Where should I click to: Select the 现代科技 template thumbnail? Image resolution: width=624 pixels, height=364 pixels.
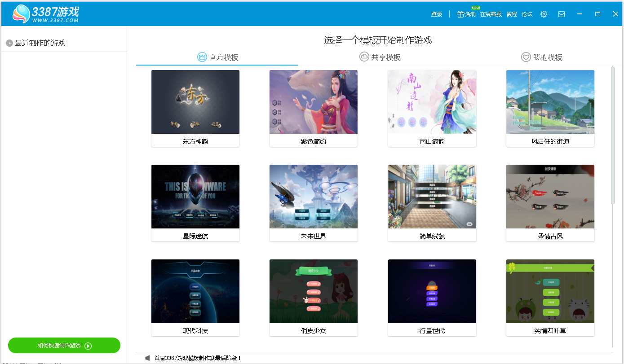(195, 291)
